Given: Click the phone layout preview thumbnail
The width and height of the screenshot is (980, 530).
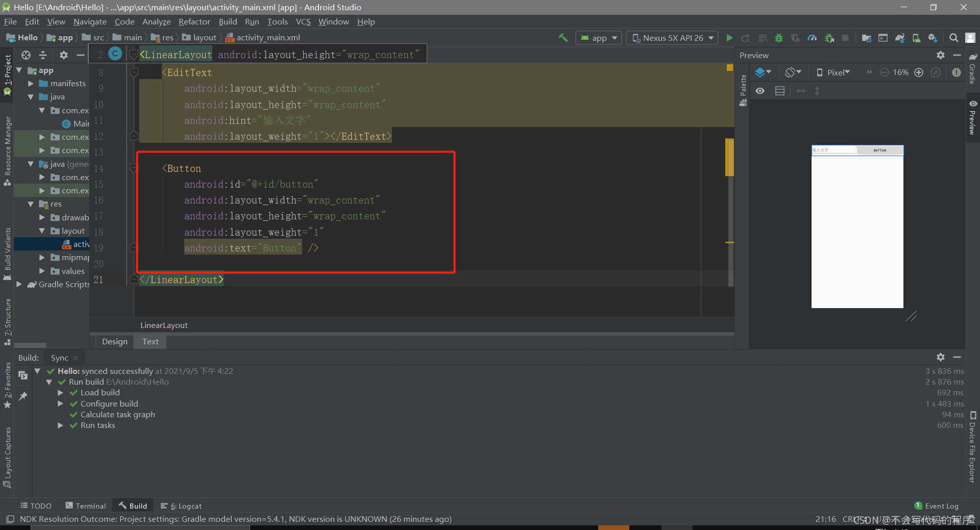Looking at the screenshot, I should click(x=857, y=226).
